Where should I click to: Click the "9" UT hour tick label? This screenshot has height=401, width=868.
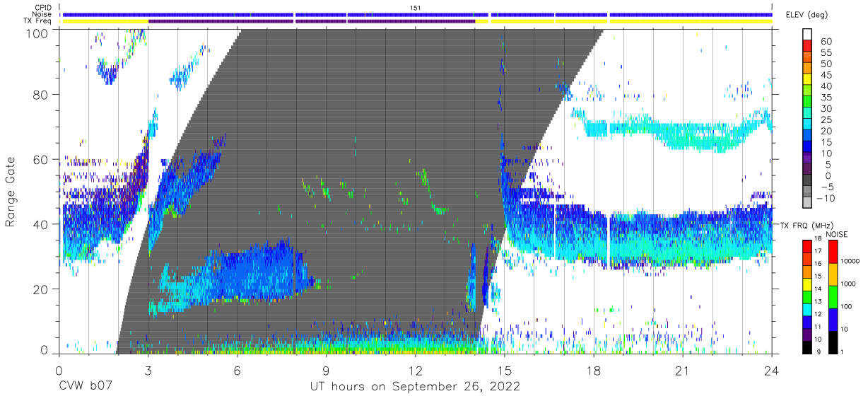pyautogui.click(x=326, y=370)
